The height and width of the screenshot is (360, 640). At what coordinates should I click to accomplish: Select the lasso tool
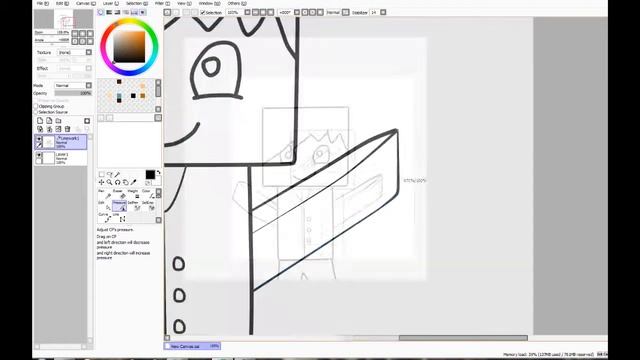(x=109, y=175)
